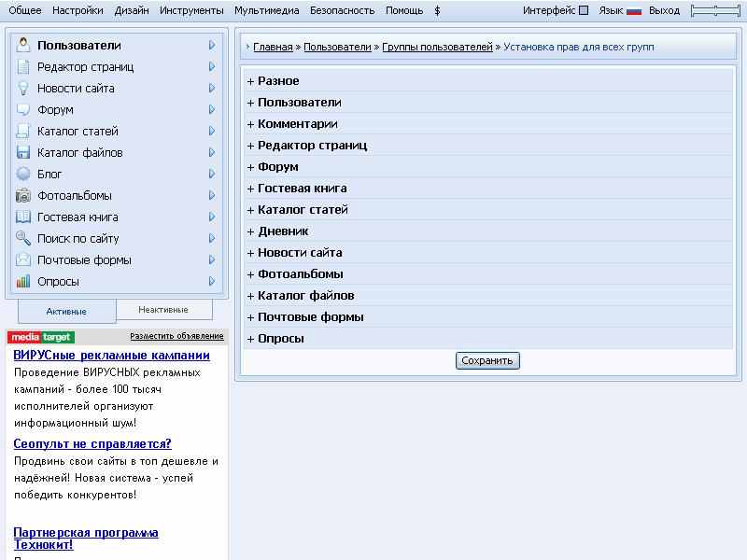Viewport: 747px width, 560px height.
Task: Expand the Каталог статей sidebar submenu arrow
Action: click(212, 131)
